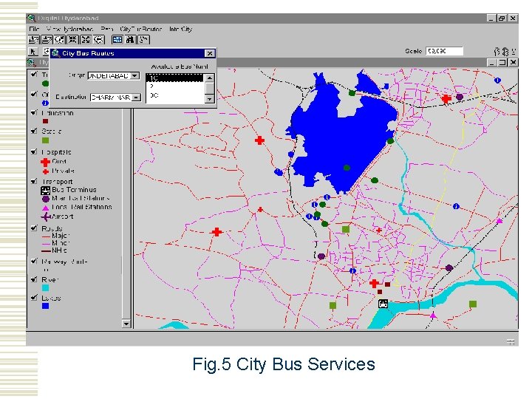Click the Scale input field
The height and width of the screenshot is (399, 532).
[x=444, y=51]
